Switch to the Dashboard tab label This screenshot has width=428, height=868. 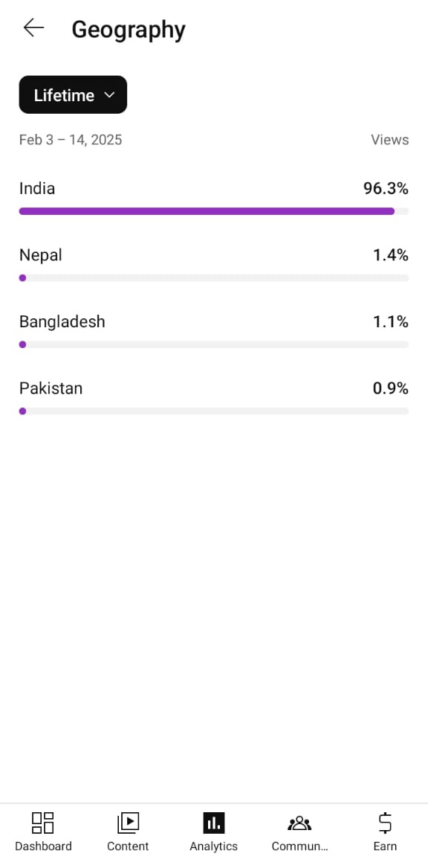click(43, 846)
